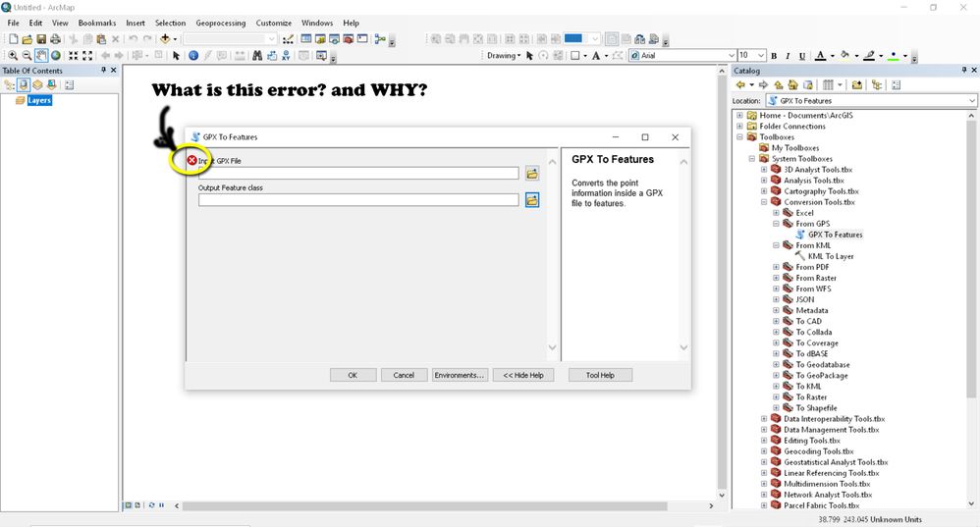Activate the Pan hand tool
This screenshot has width=980, height=527.
(42, 56)
